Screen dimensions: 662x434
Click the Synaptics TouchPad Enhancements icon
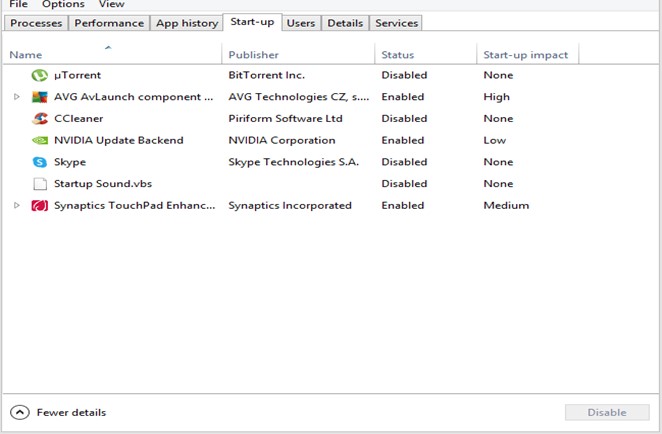tap(40, 206)
